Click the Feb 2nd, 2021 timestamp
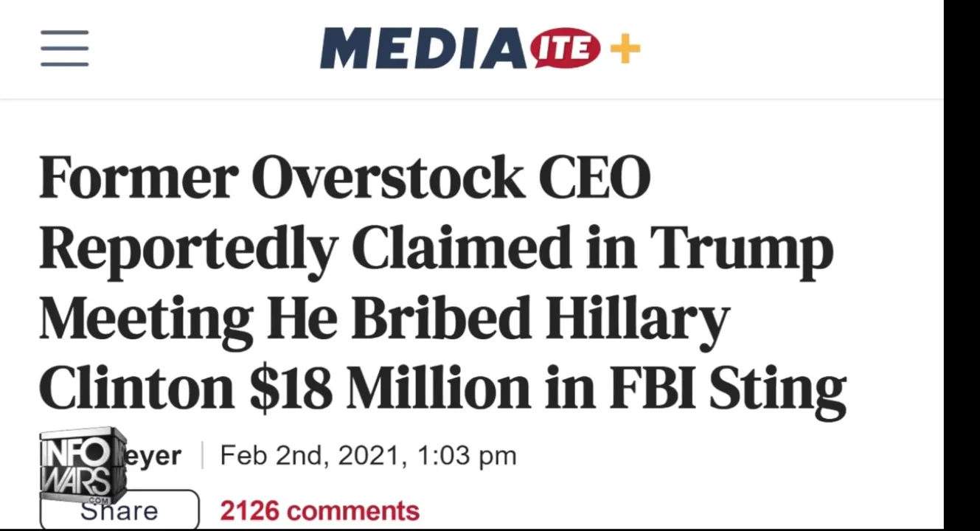The height and width of the screenshot is (531, 980). (x=313, y=456)
